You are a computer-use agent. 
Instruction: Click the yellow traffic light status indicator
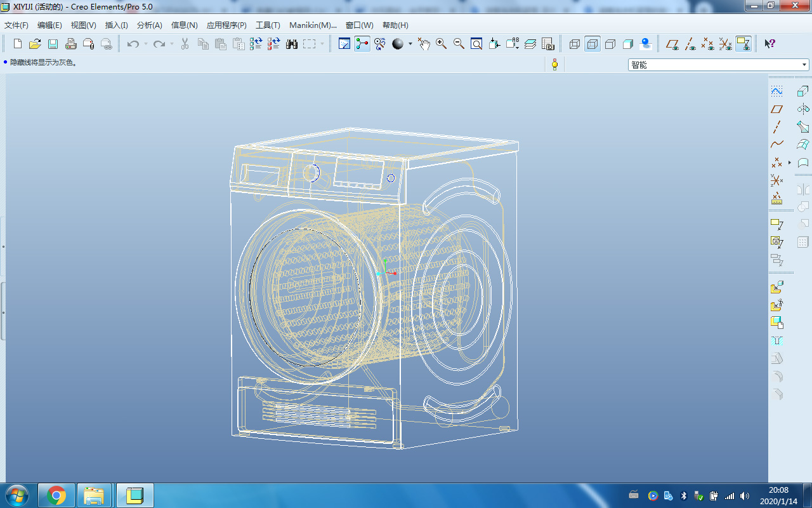(x=554, y=64)
